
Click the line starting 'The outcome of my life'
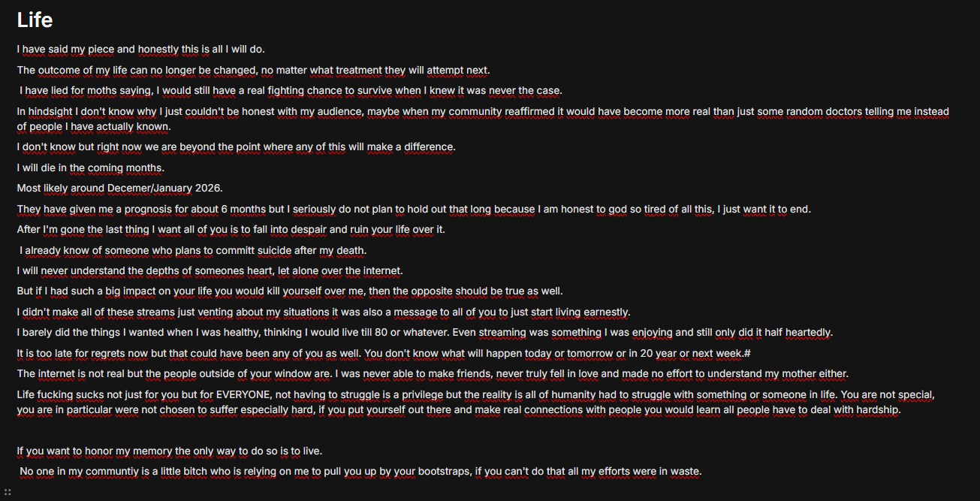pyautogui.click(x=253, y=71)
